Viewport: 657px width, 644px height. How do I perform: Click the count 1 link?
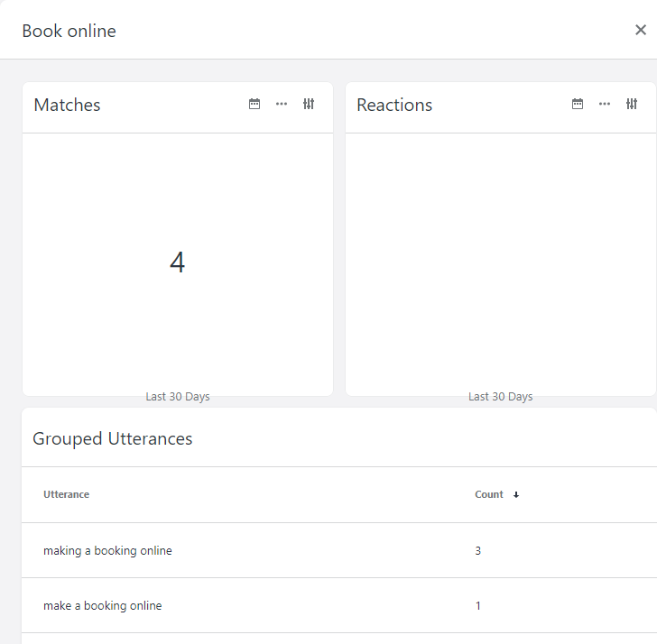[478, 606]
